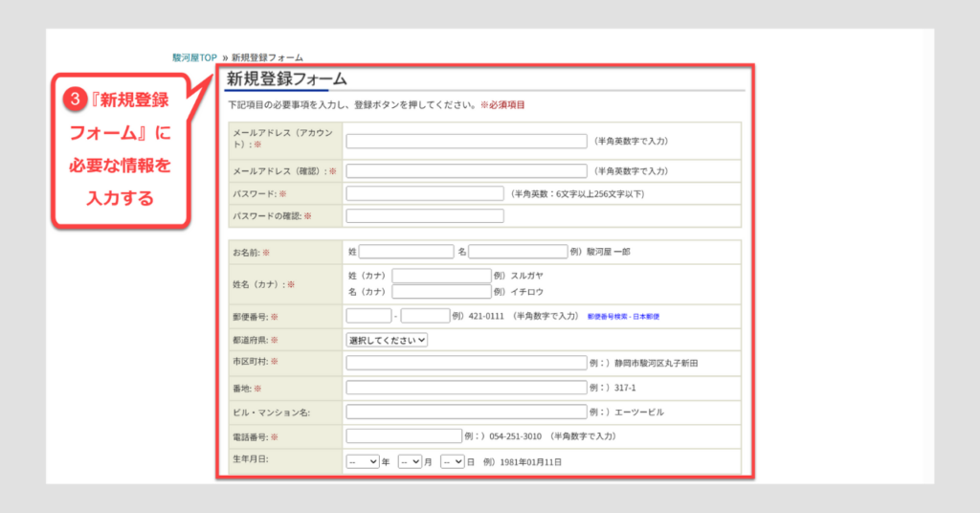Select the 姓（カナ） input field

441,276
